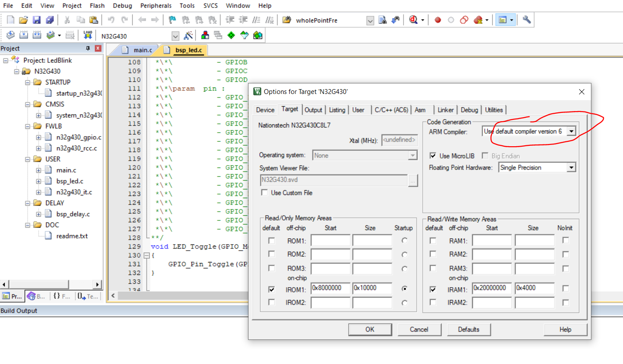
Task: Click the Open file folder icon
Action: [x=24, y=20]
